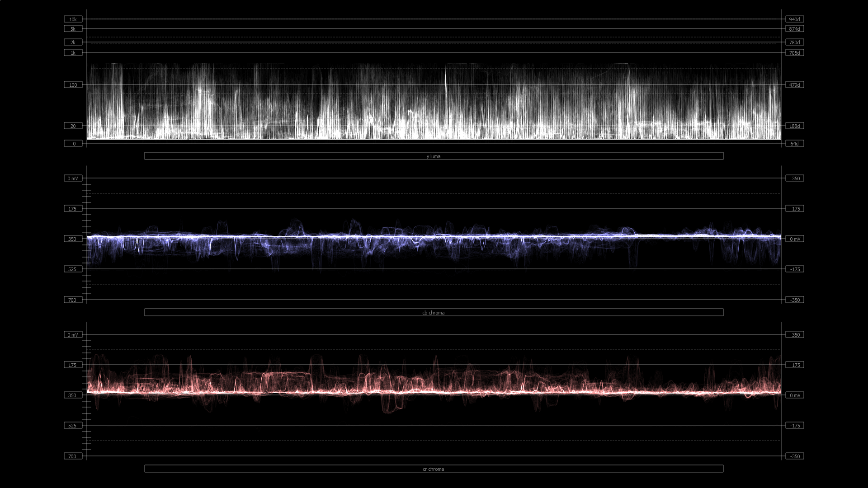The height and width of the screenshot is (488, 868).
Task: Click the 0 mV label on cb chroma scale
Action: tap(73, 178)
